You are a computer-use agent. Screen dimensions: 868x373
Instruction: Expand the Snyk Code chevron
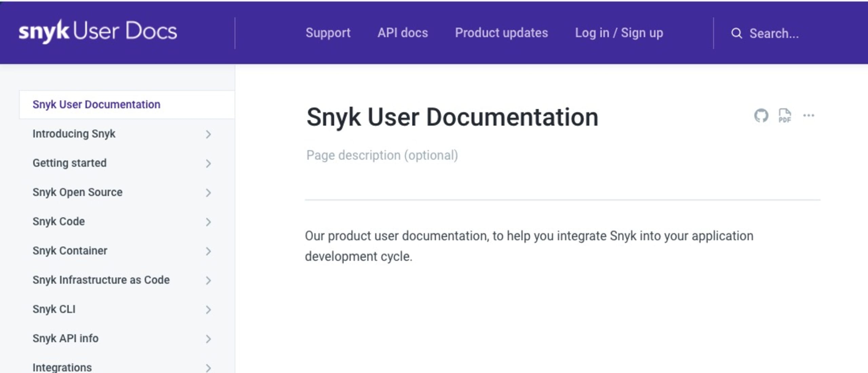208,222
